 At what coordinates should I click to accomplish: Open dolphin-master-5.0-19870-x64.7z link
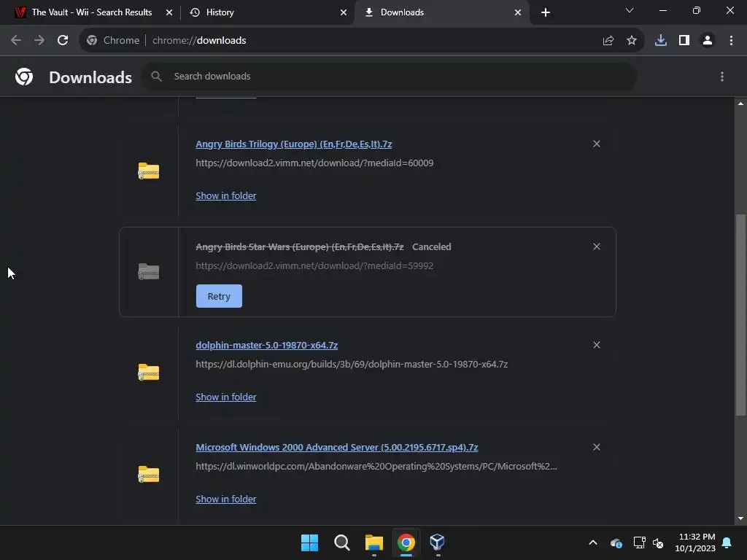coord(267,345)
